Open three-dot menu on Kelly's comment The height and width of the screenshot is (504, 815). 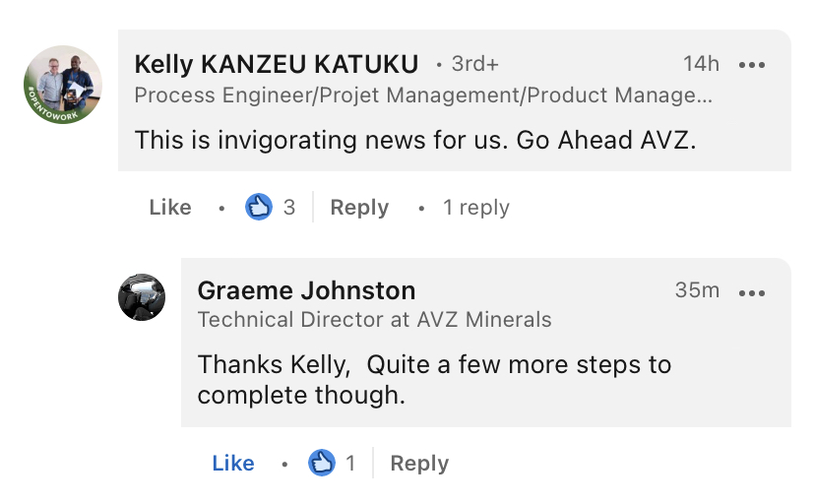pos(752,65)
